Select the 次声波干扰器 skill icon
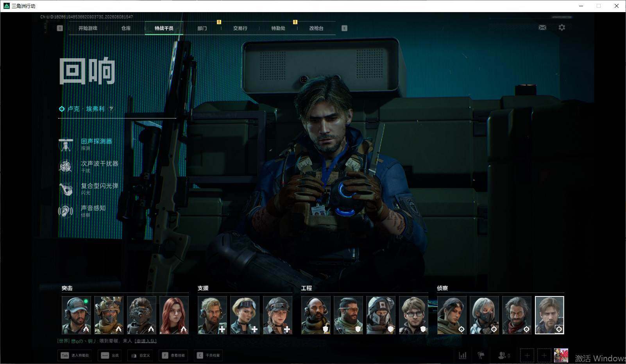The width and height of the screenshot is (626, 364). click(x=66, y=167)
